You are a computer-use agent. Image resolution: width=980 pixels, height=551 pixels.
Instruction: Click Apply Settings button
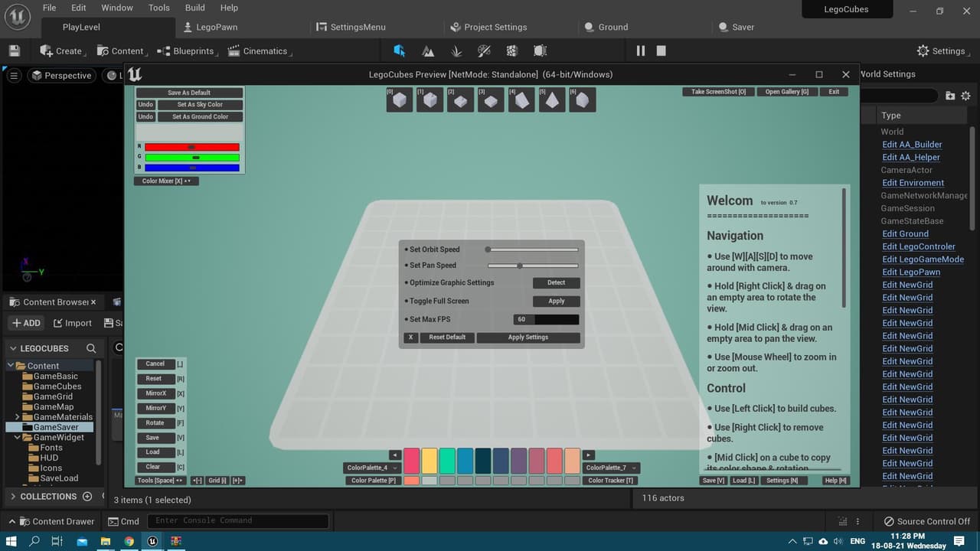click(x=528, y=337)
